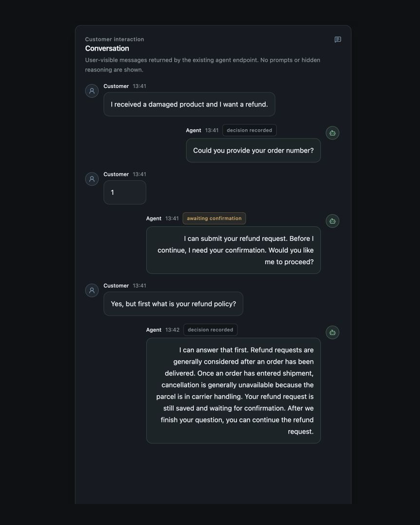The height and width of the screenshot is (525, 420).
Task: Click agent bot icon beside refund policy answer
Action: [332, 332]
